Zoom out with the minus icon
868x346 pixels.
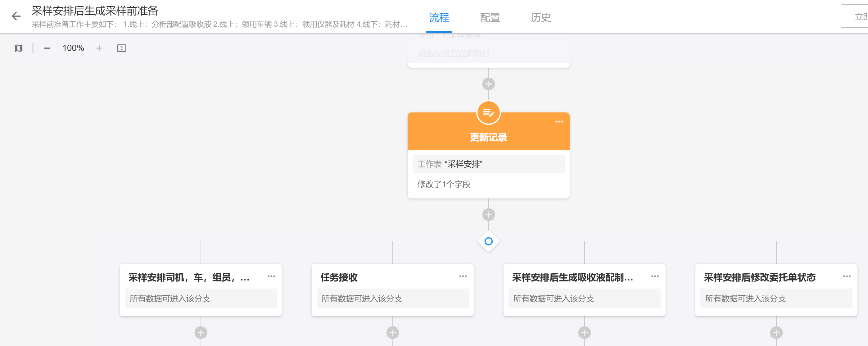[47, 48]
